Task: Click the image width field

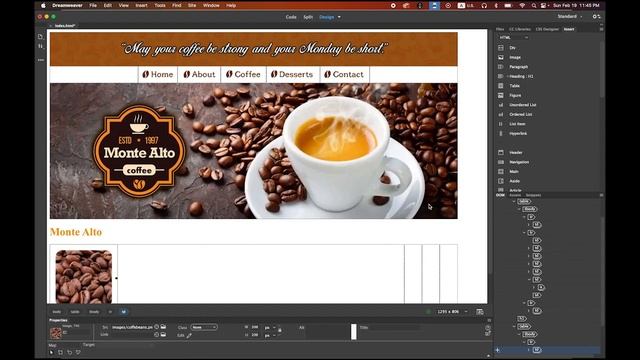Action: click(255, 327)
